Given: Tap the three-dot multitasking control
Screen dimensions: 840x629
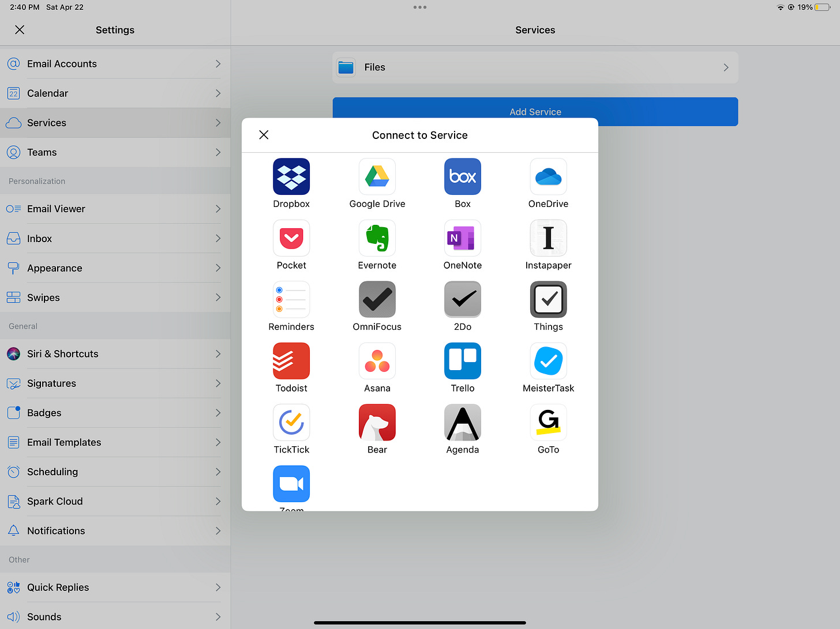Looking at the screenshot, I should click(x=420, y=7).
